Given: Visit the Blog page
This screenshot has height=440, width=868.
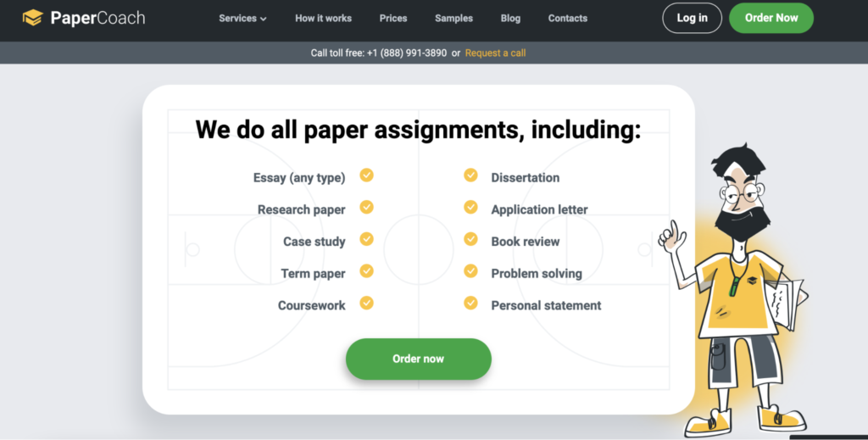Looking at the screenshot, I should coord(510,19).
